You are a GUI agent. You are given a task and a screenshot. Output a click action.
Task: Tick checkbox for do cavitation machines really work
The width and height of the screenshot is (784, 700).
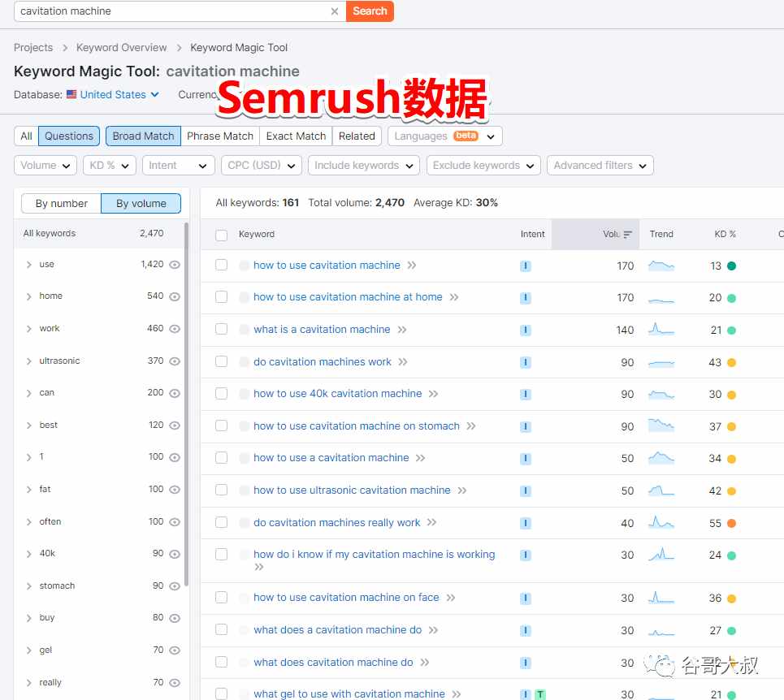pos(222,523)
